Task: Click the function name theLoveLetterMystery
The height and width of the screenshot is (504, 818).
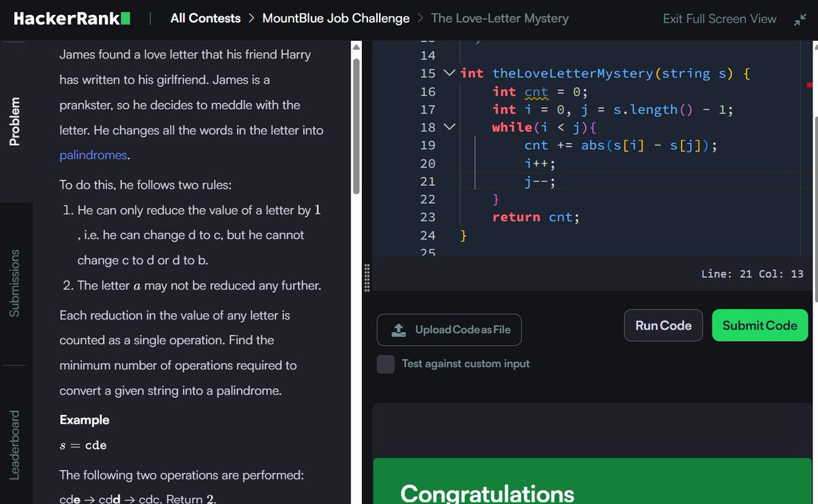Action: tap(573, 74)
